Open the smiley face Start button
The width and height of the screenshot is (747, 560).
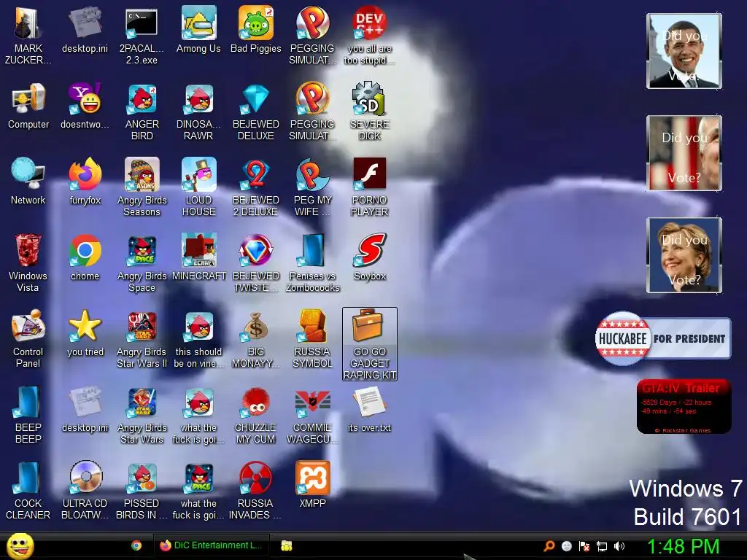click(x=20, y=545)
